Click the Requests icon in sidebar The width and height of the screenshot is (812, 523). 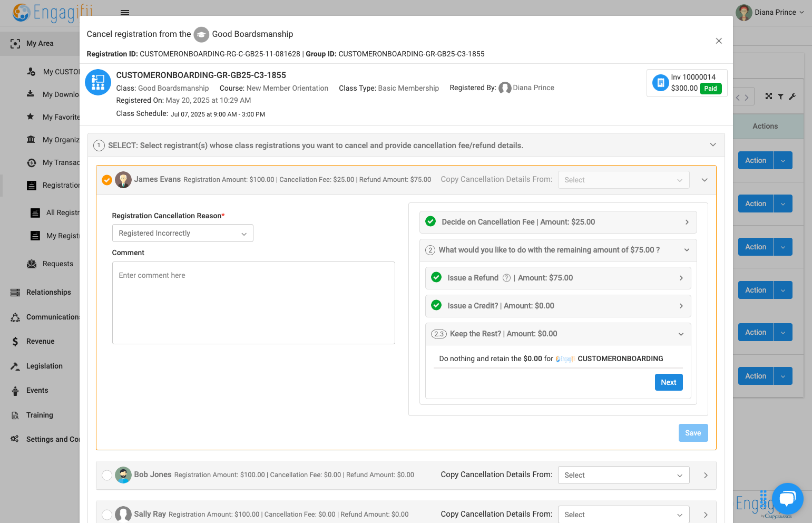click(x=32, y=264)
